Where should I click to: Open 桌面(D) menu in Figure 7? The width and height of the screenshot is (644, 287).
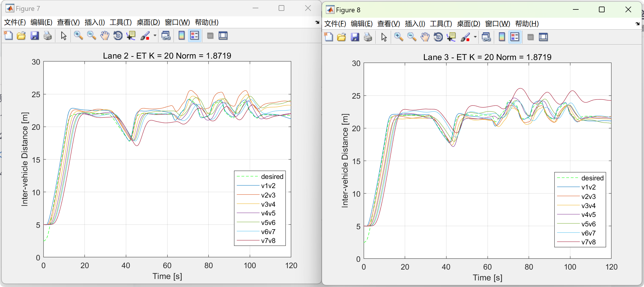coord(148,22)
